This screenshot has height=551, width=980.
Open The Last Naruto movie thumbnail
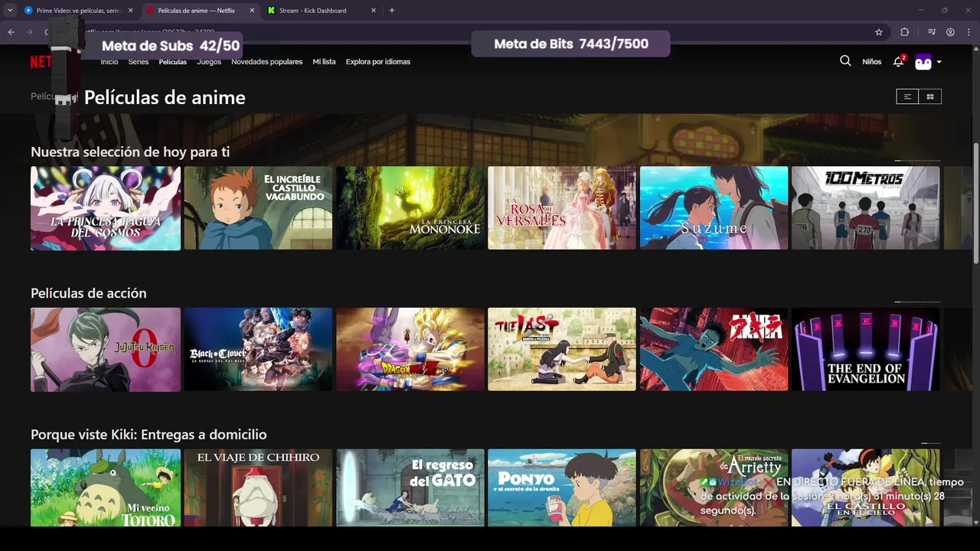(x=562, y=350)
